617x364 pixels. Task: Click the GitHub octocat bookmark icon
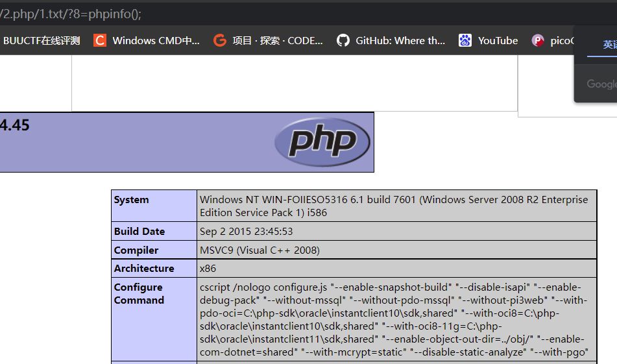pos(343,41)
